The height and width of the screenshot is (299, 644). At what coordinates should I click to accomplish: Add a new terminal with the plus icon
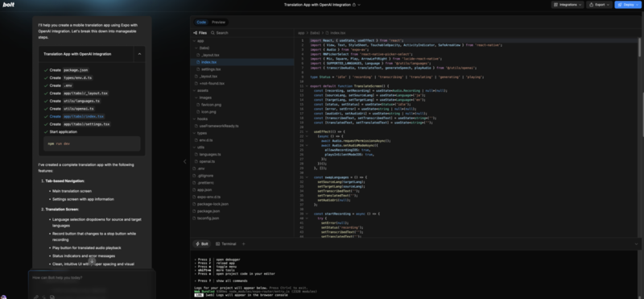coord(244,244)
